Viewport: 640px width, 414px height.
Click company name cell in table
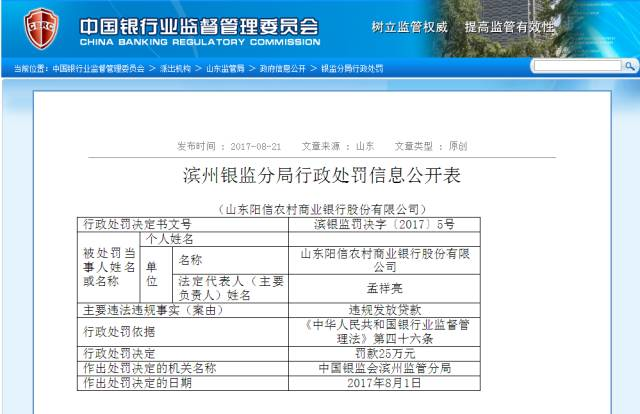384,260
